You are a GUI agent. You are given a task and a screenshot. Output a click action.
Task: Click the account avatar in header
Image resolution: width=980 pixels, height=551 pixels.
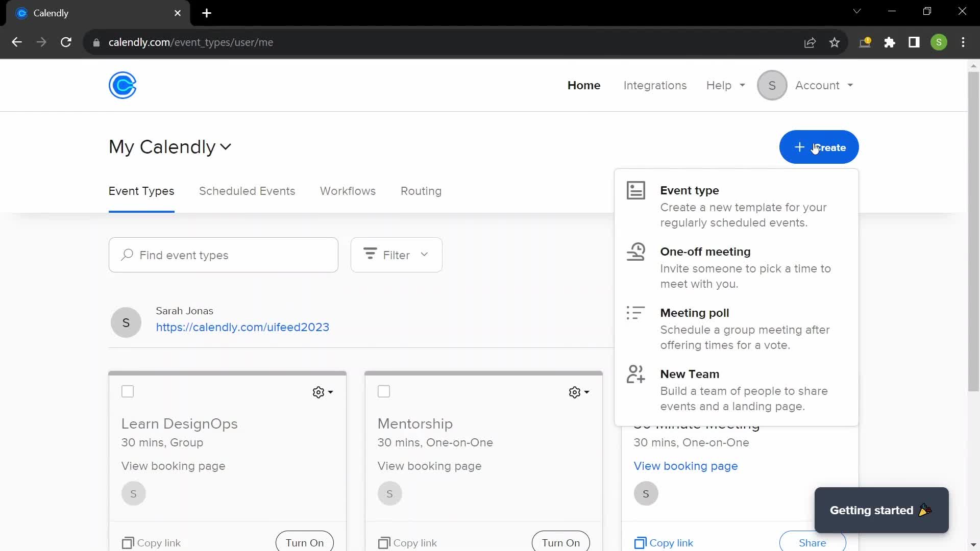coord(772,85)
